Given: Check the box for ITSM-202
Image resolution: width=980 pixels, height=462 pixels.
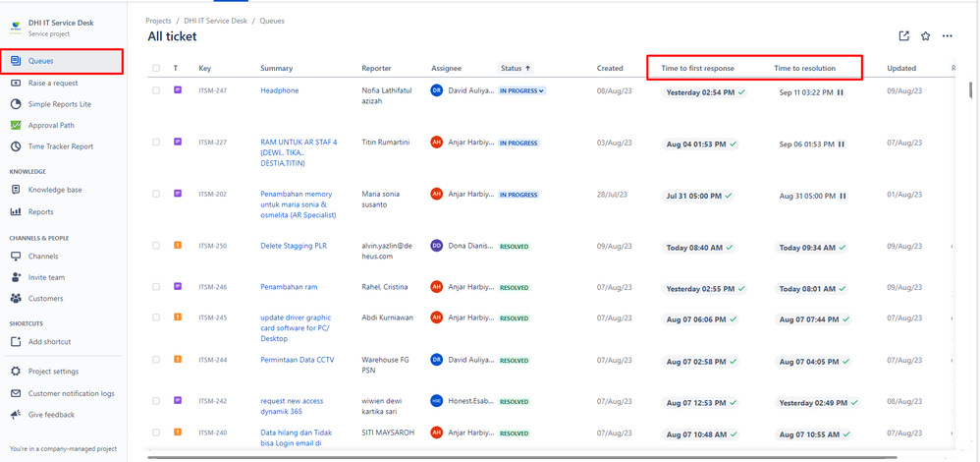Looking at the screenshot, I should coord(156,194).
